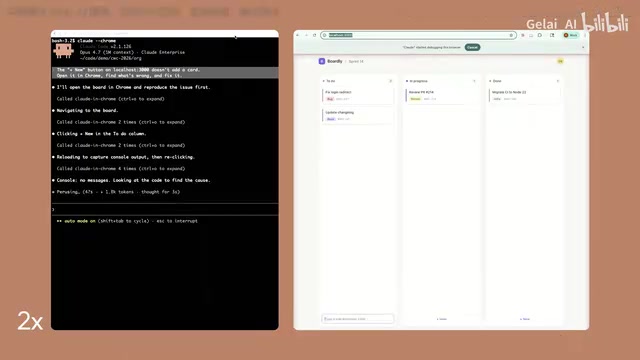Image resolution: width=640 pixels, height=360 pixels.
Task: Click the highlighted user prompt in terminal
Action: (165, 73)
